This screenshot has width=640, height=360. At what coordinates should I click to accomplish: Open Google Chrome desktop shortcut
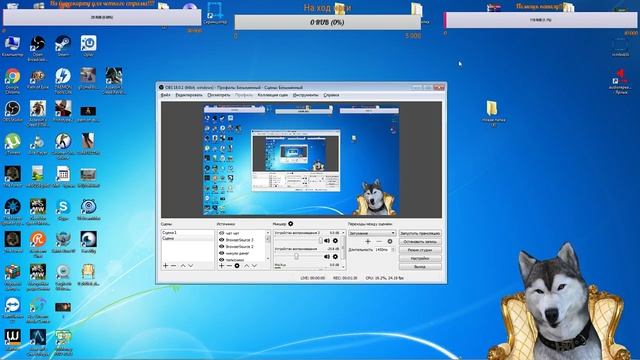[x=12, y=81]
